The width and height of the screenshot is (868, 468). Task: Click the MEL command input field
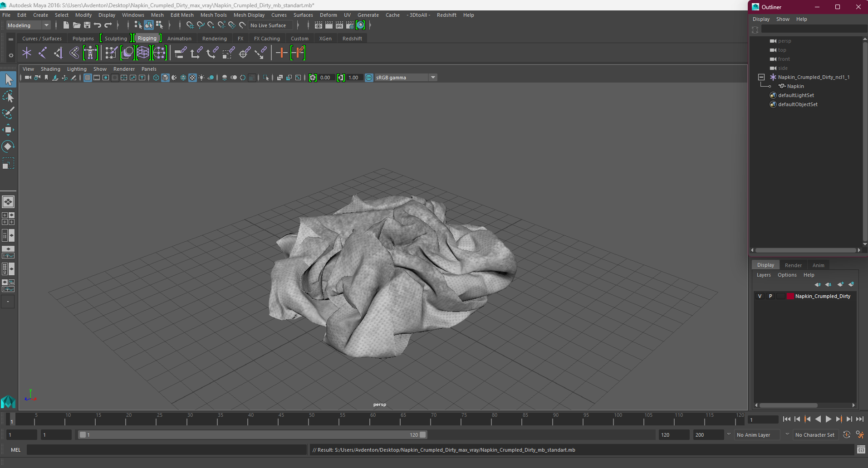(167, 450)
